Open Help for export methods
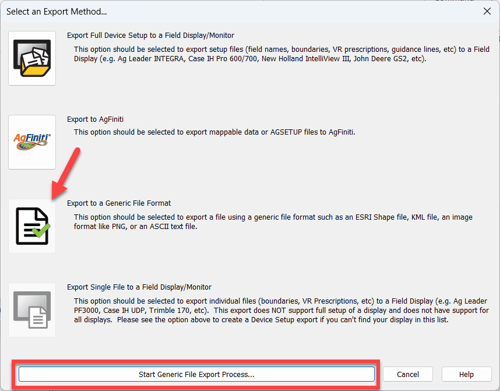The width and height of the screenshot is (500, 391). tap(466, 374)
